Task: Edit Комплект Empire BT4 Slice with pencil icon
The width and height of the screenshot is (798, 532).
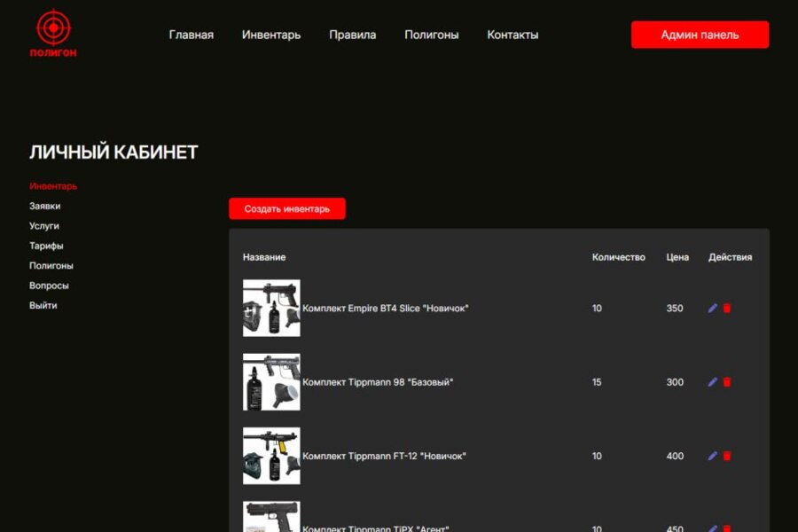Action: (x=713, y=308)
